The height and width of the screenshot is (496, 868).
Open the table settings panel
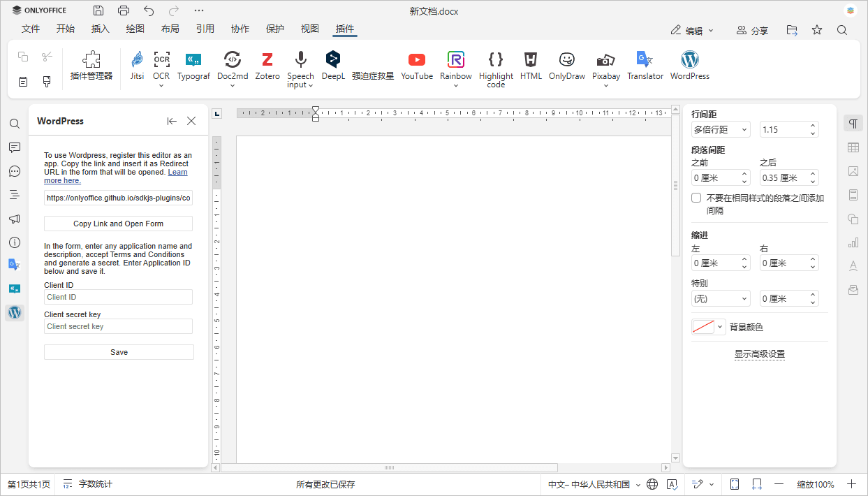click(853, 147)
